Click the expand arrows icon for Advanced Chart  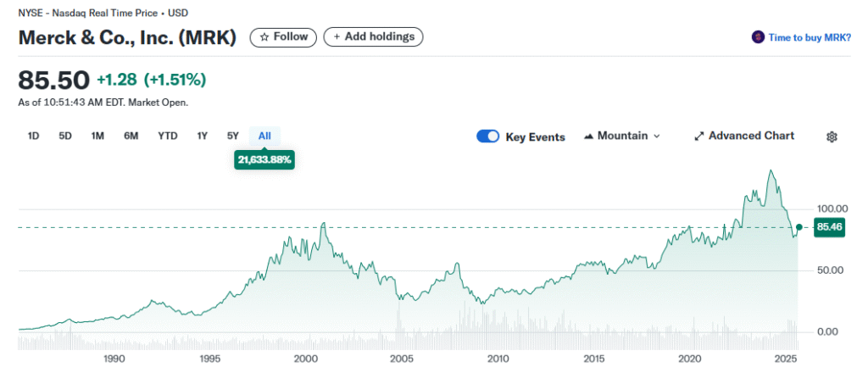tap(699, 136)
